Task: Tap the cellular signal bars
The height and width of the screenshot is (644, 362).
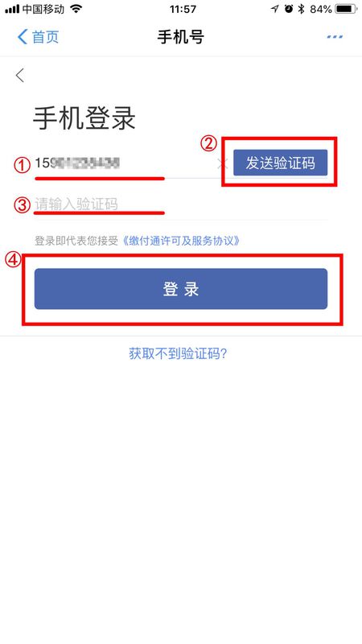Action: coord(12,9)
